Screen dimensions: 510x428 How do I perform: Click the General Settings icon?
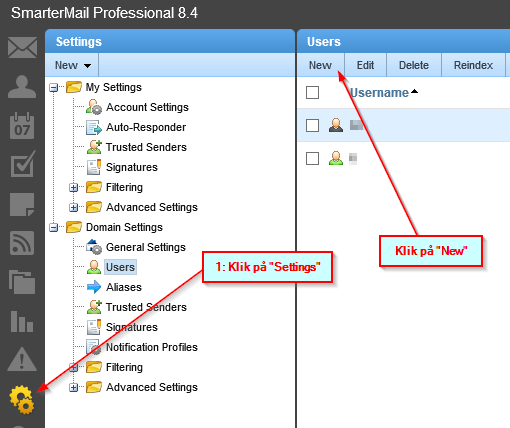[x=94, y=247]
